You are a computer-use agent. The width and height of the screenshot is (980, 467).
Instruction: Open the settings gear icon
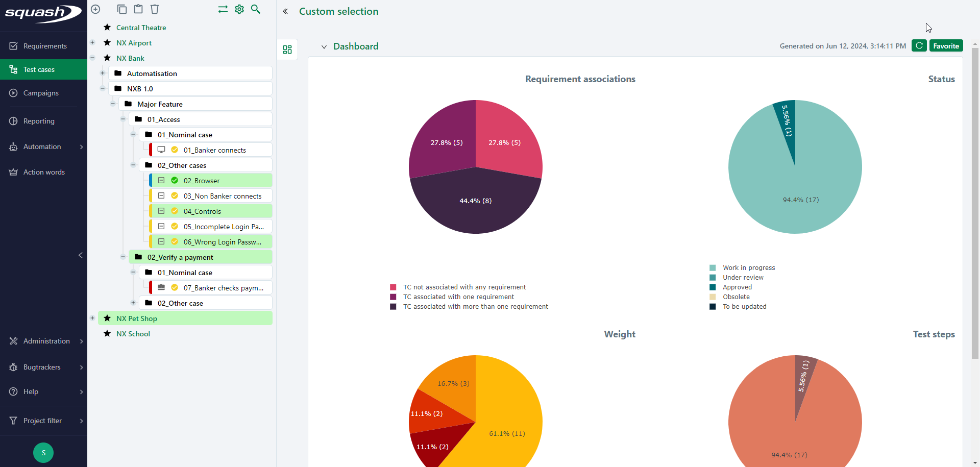click(x=239, y=9)
